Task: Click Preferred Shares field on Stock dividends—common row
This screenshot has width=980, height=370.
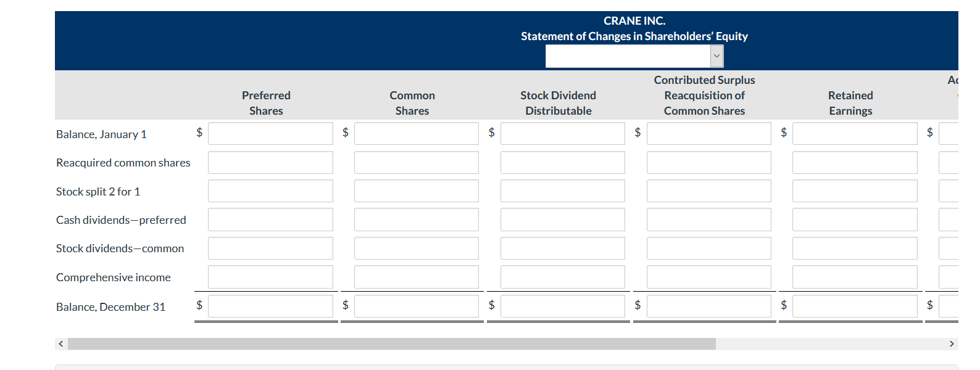Action: point(270,248)
